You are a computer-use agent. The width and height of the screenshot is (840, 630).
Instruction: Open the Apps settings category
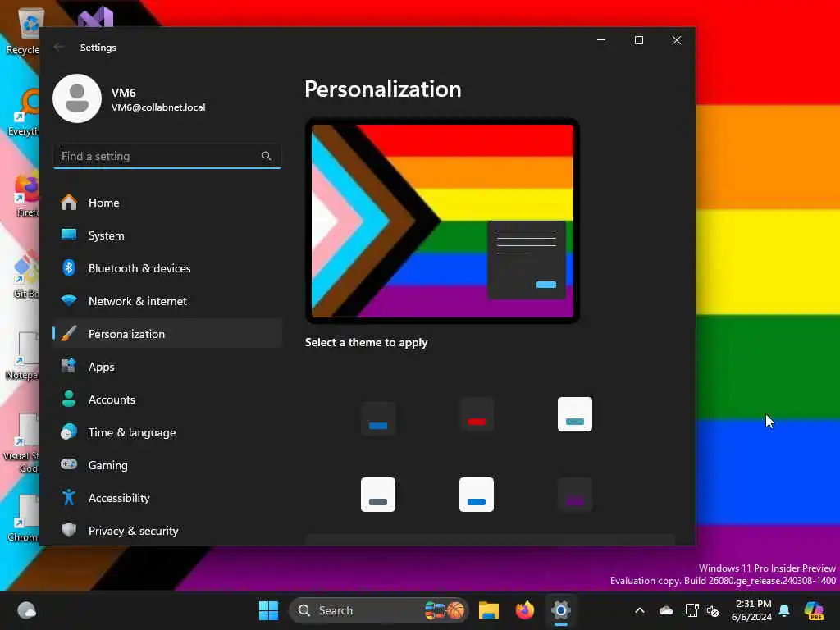(167, 367)
